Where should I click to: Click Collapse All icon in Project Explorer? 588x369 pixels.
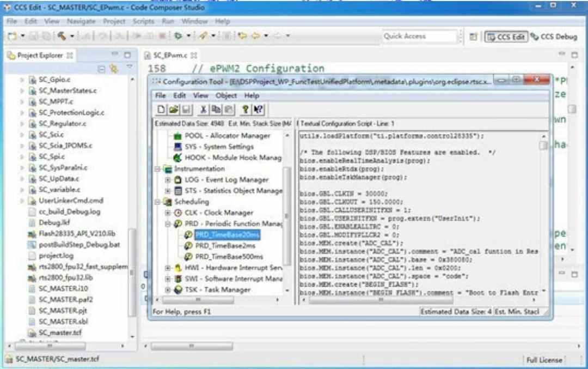[x=101, y=69]
